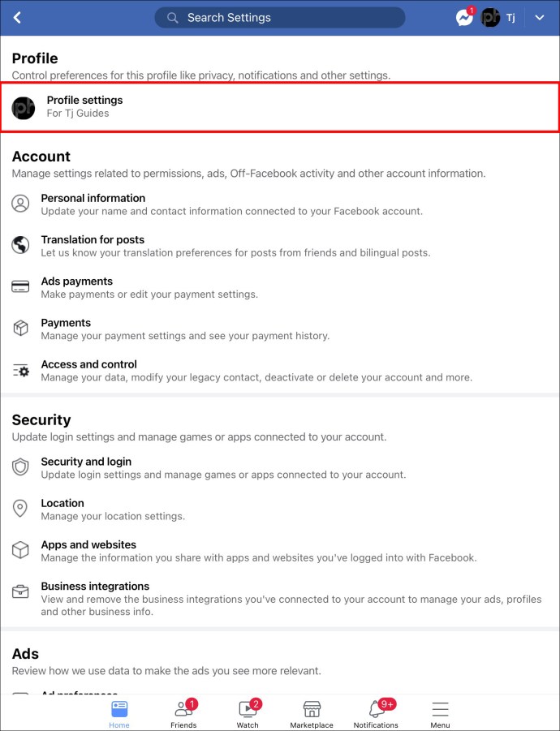The width and height of the screenshot is (560, 731).
Task: Open Security and login shield icon
Action: coord(20,467)
